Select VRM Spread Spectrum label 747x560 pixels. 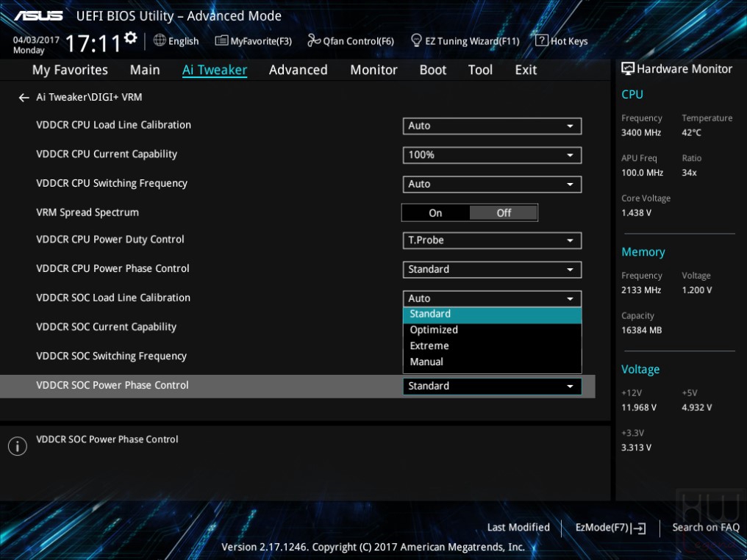point(87,212)
